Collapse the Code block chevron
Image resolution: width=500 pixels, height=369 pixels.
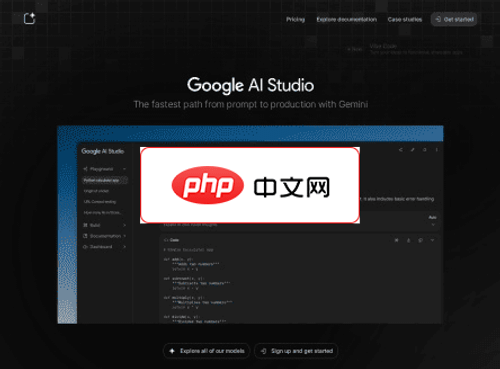(x=432, y=240)
